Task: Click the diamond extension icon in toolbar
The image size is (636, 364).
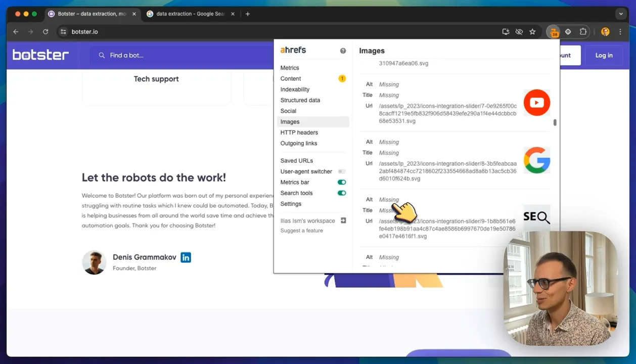Action: point(568,32)
